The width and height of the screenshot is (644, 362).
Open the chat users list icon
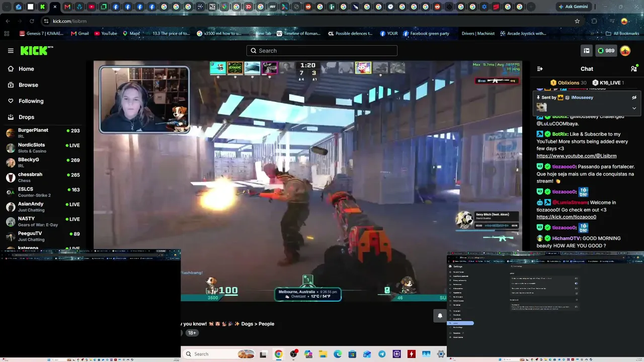tap(634, 69)
